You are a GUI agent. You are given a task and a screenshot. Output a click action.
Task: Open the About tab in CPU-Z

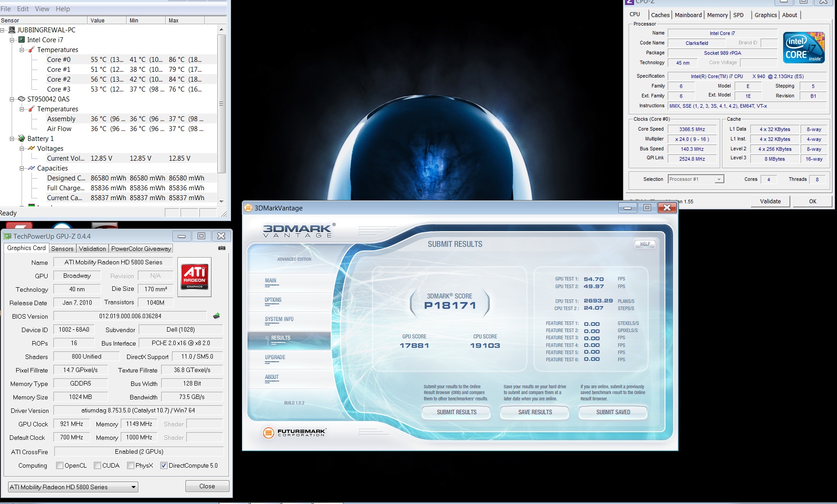[x=790, y=15]
